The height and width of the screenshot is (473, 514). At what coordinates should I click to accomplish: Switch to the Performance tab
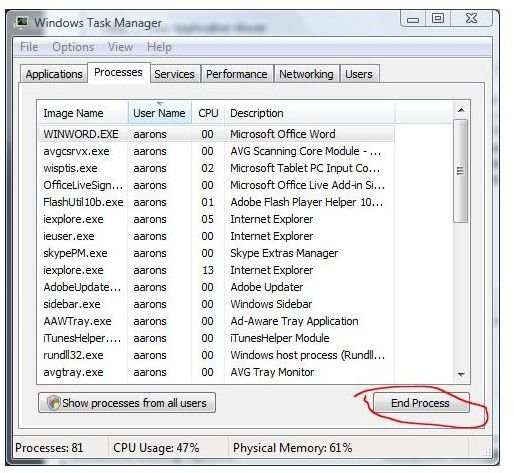(x=237, y=74)
